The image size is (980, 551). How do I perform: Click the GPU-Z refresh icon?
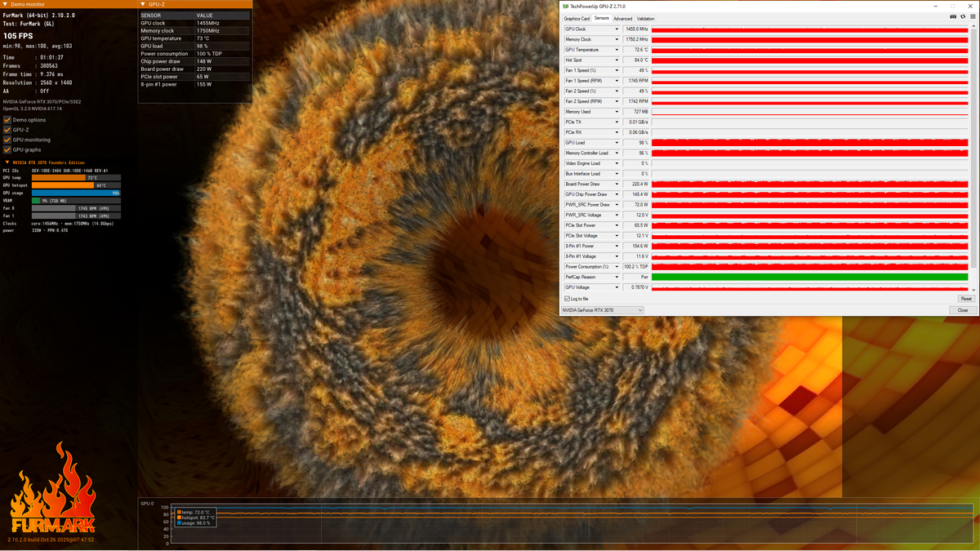962,16
